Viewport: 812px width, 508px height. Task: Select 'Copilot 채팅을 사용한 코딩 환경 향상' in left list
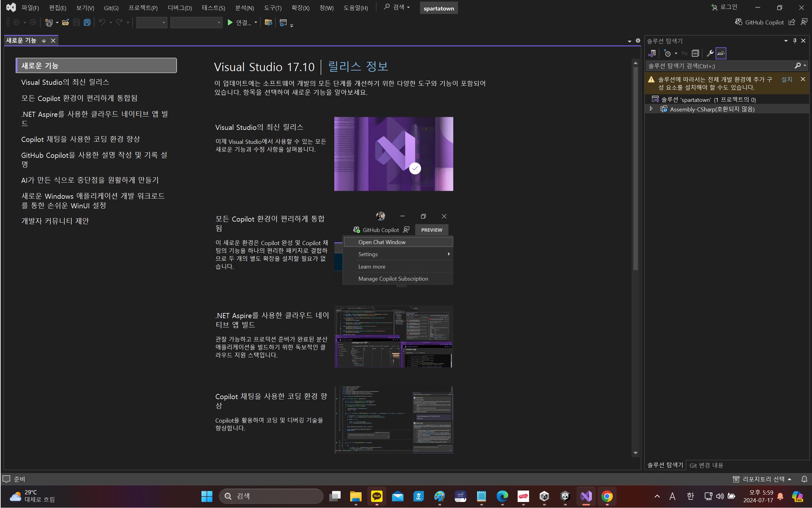click(81, 139)
